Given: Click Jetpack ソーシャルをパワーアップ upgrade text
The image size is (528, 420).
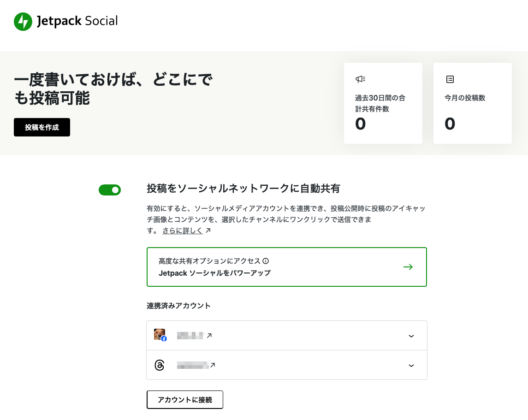Looking at the screenshot, I should [214, 273].
